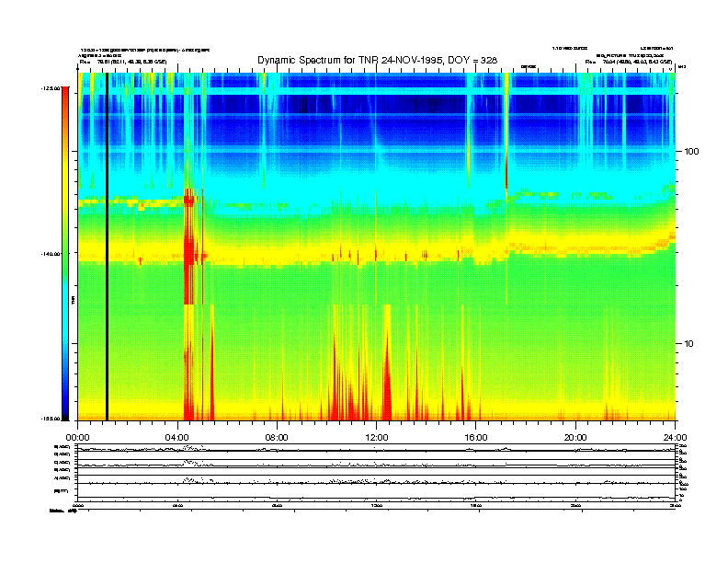The height and width of the screenshot is (563, 728).
Task: Click the '-155.00' color scale bottom label
Action: (x=51, y=419)
